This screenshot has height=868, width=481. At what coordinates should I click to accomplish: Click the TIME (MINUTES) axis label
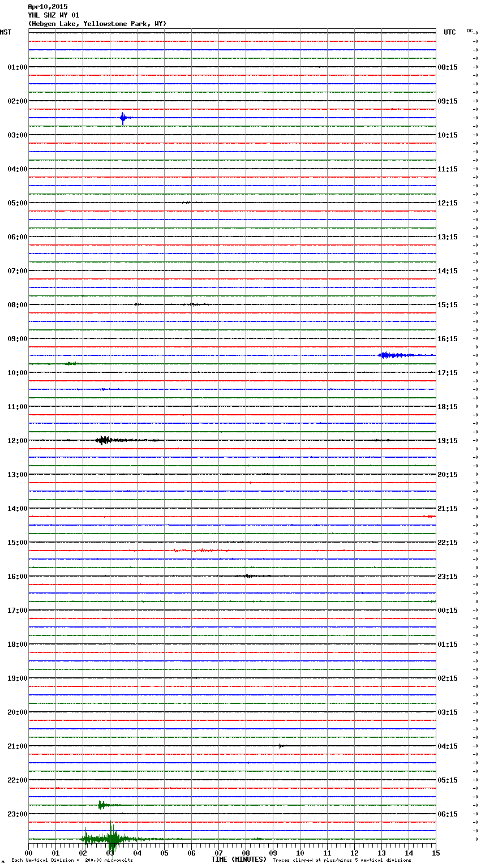click(238, 860)
